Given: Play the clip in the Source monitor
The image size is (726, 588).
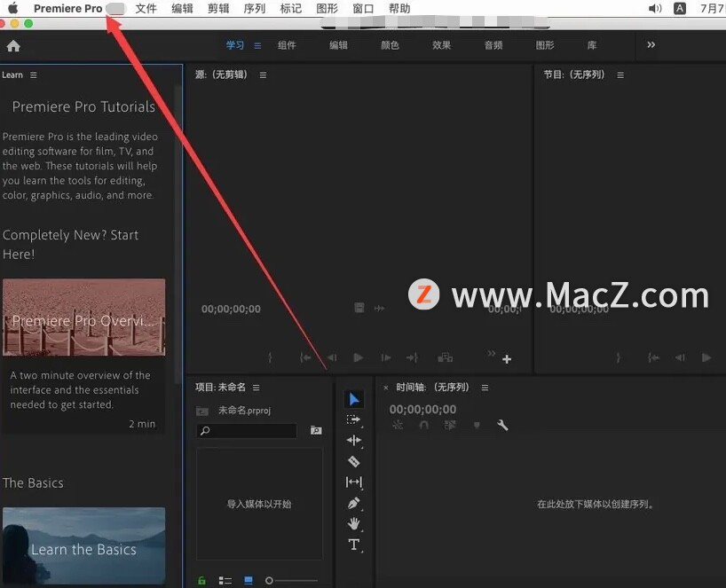Looking at the screenshot, I should point(358,357).
